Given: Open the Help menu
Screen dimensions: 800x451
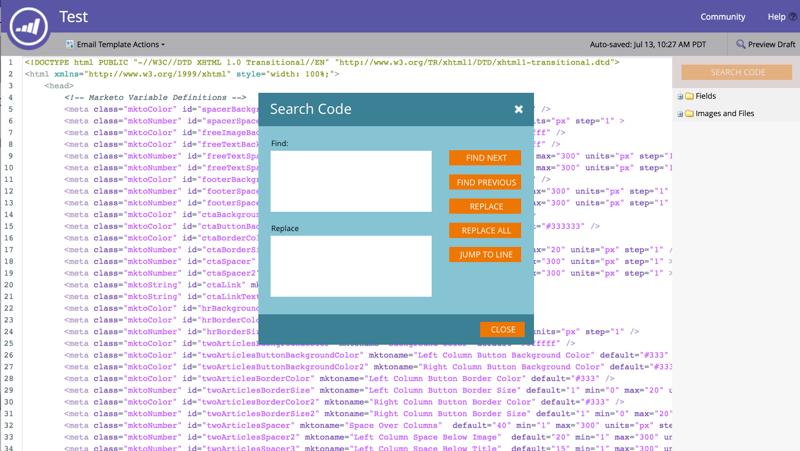Looking at the screenshot, I should pos(777,17).
